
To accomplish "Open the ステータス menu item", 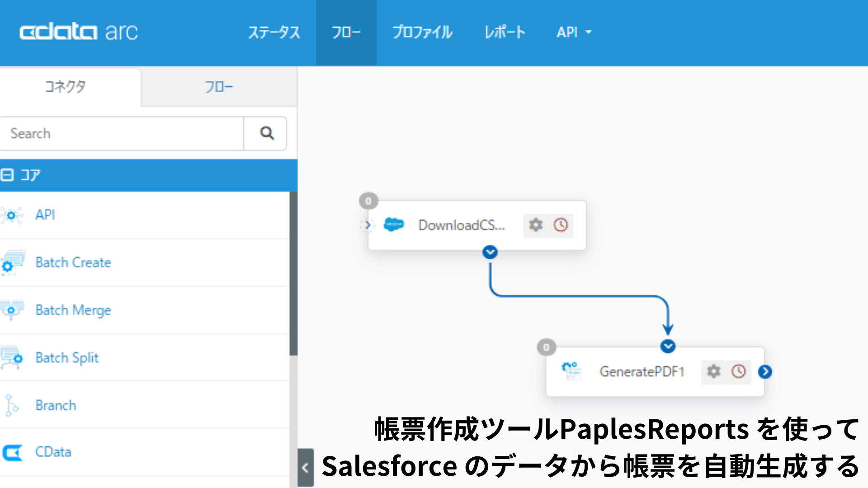I will point(274,33).
